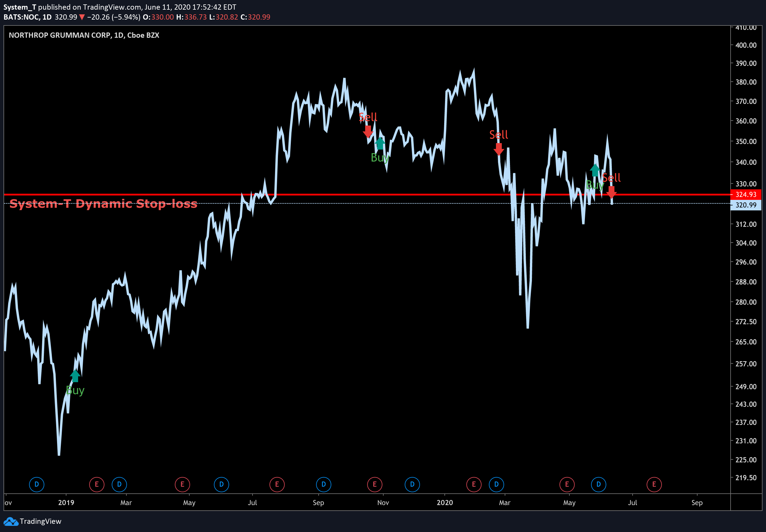766x532 pixels.
Task: Click the System_T author name
Action: (20, 7)
